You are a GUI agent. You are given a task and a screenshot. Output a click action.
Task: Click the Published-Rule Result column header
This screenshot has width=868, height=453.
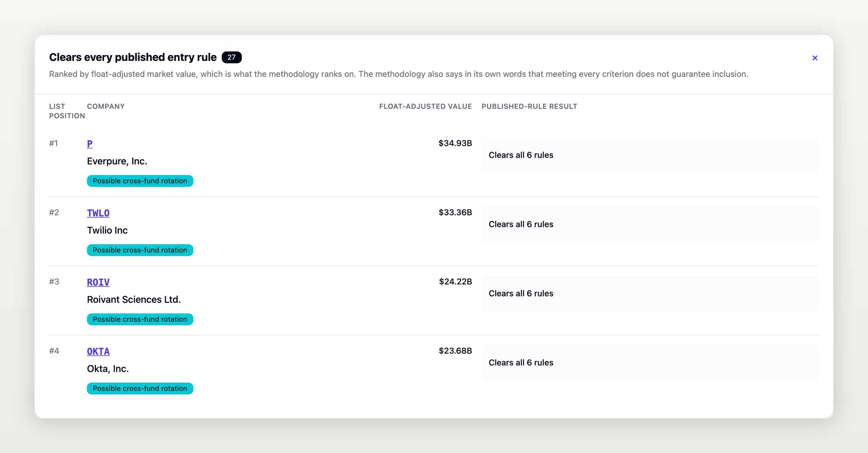[x=529, y=106]
